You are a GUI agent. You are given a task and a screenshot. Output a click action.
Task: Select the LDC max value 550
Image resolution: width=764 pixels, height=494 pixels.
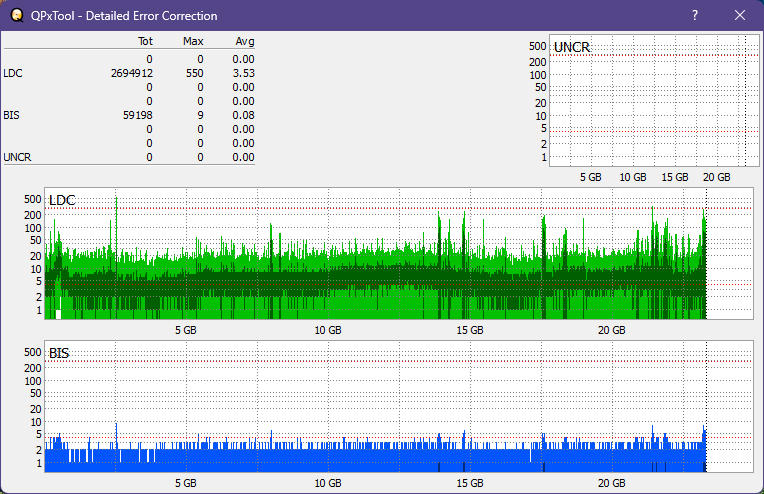click(x=194, y=73)
